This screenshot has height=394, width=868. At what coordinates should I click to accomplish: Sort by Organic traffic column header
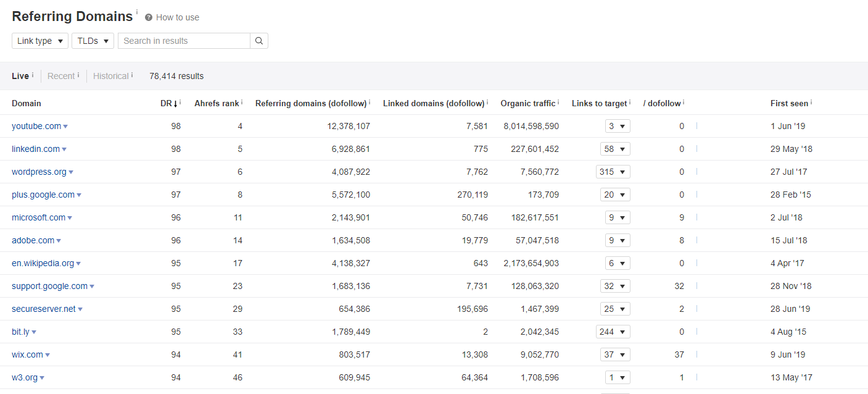coord(528,103)
